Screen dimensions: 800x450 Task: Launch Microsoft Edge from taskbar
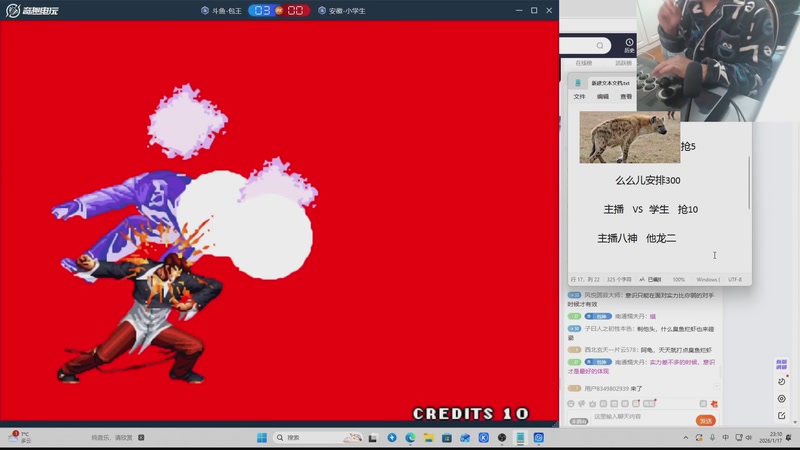pos(410,438)
